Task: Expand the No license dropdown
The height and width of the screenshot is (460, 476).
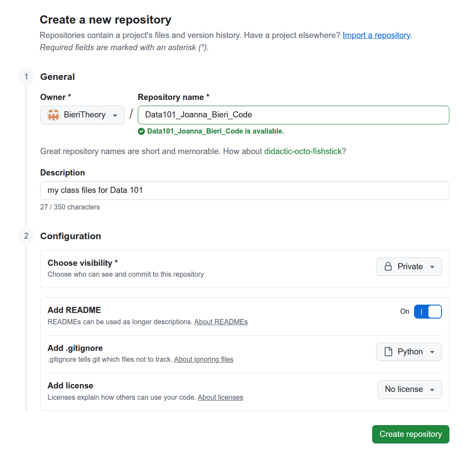Action: (409, 389)
